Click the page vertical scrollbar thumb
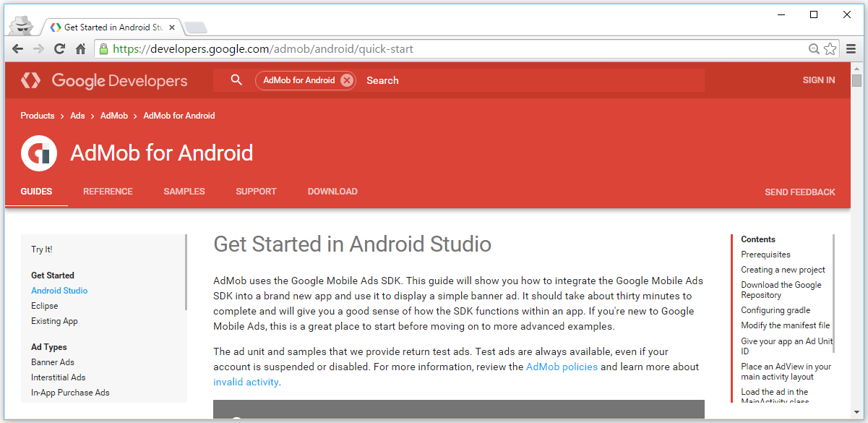This screenshot has width=868, height=423. pos(856,80)
